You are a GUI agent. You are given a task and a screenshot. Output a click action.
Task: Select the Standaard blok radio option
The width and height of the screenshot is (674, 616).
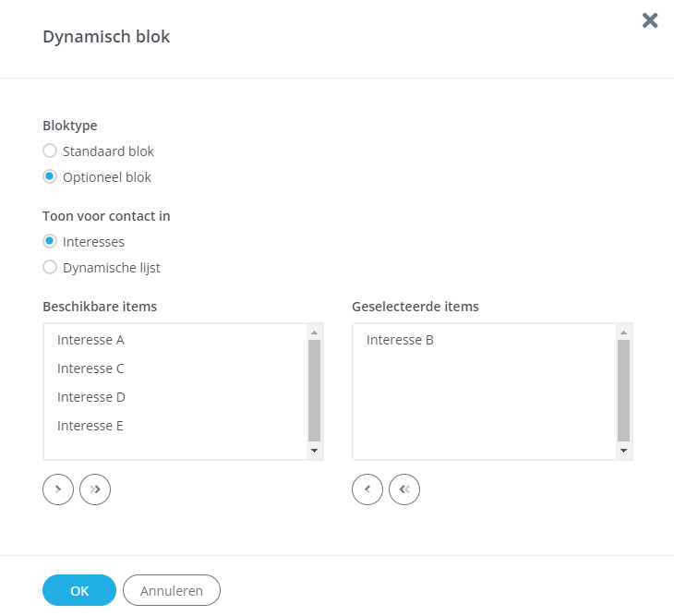coord(50,151)
